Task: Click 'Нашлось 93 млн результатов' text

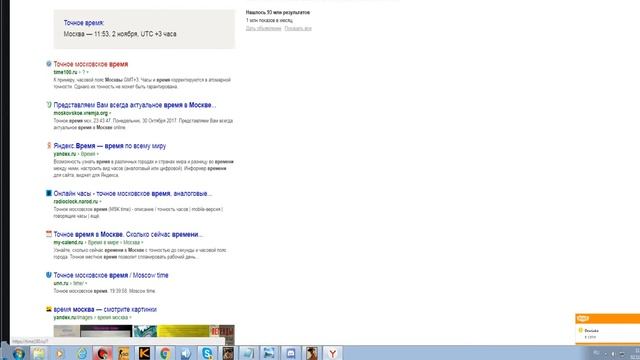Action: click(278, 13)
